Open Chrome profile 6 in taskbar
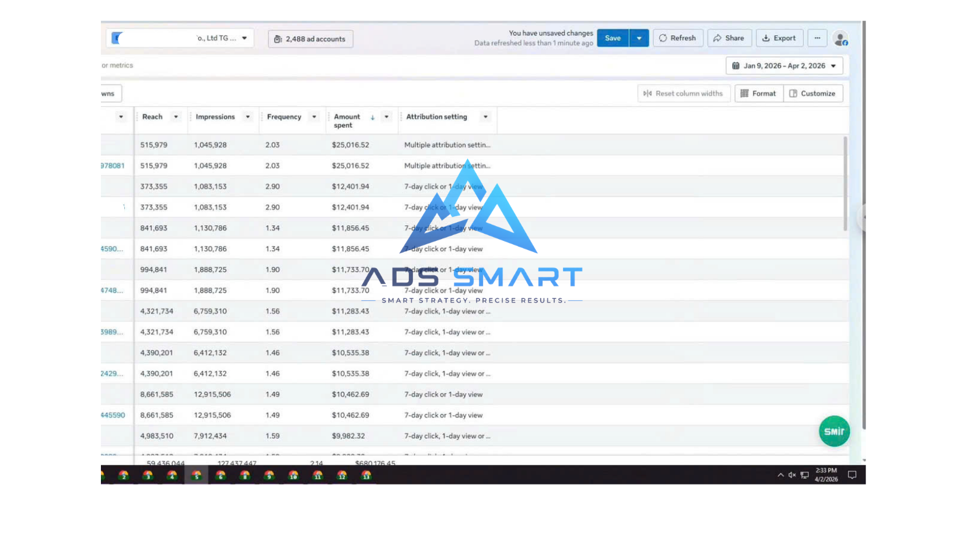Image resolution: width=980 pixels, height=551 pixels. (x=220, y=475)
